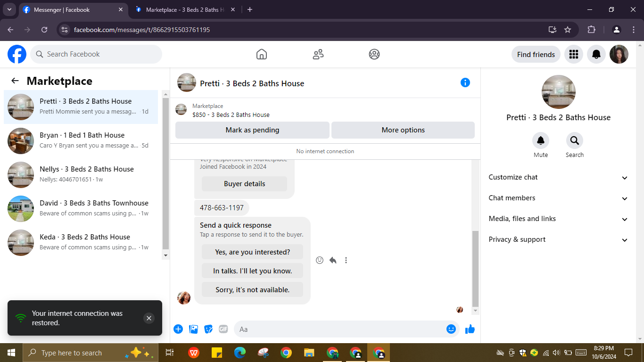Open the Facebook logo home link
This screenshot has width=644, height=362.
tap(17, 54)
